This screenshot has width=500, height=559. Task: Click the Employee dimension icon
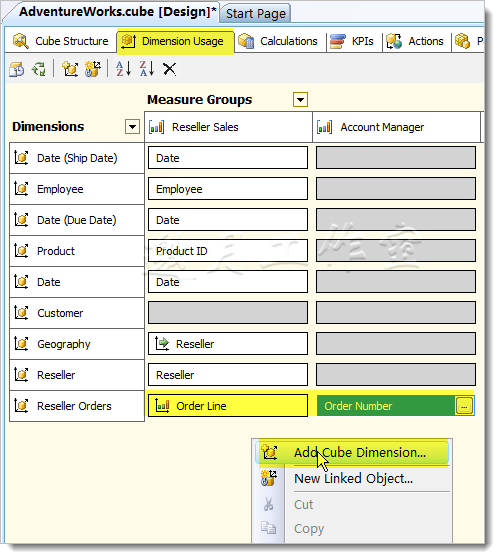tap(21, 189)
